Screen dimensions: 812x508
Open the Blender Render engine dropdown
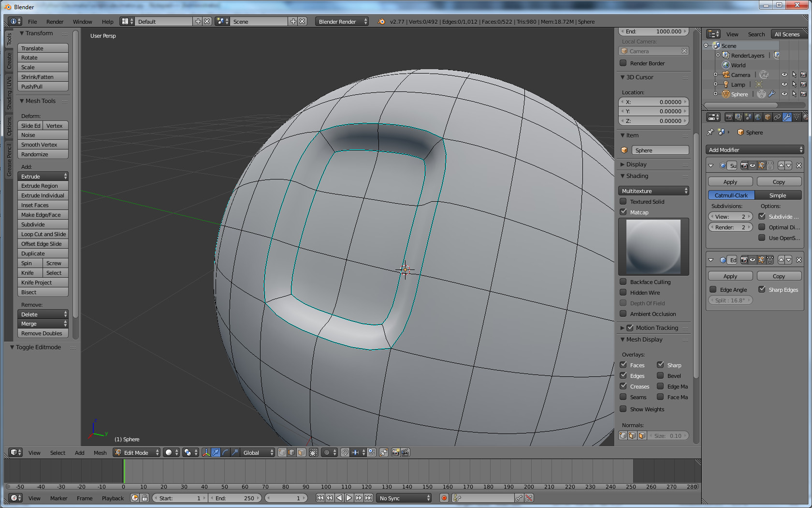[342, 21]
